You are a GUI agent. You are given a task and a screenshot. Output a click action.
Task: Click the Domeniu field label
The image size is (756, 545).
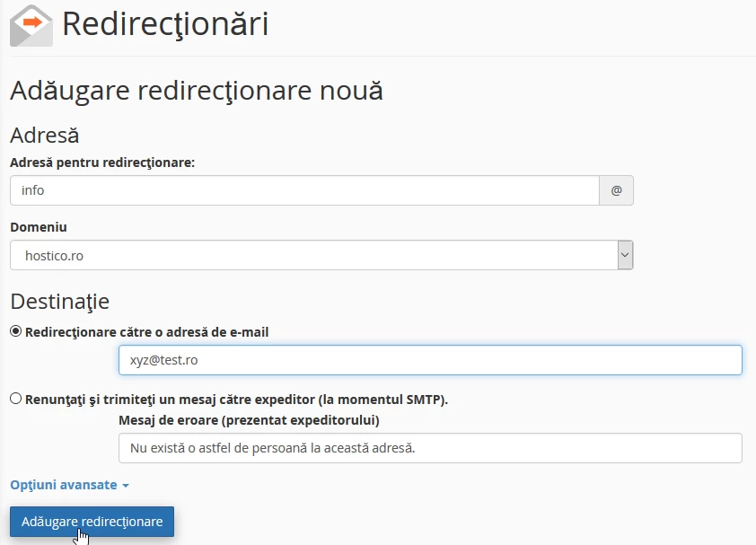(38, 227)
